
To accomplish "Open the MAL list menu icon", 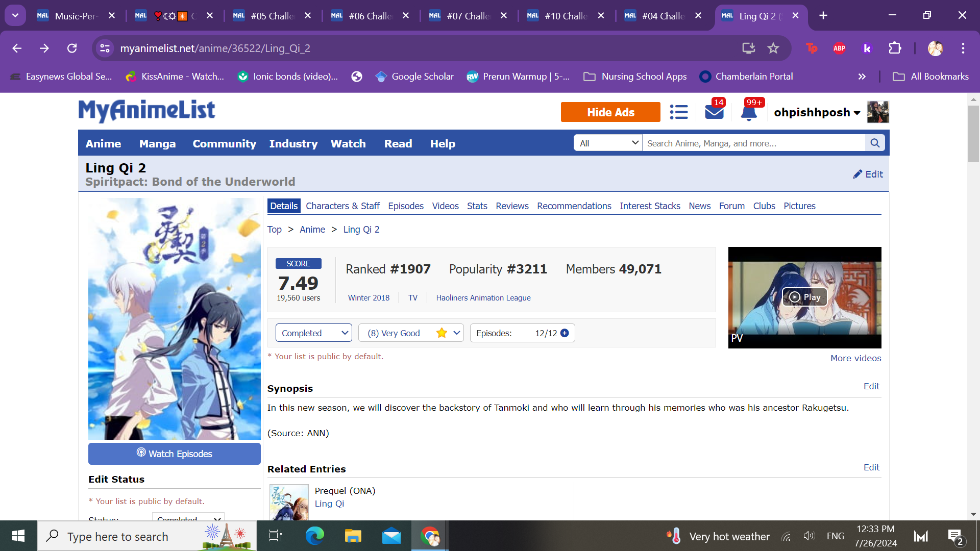I will coord(678,112).
